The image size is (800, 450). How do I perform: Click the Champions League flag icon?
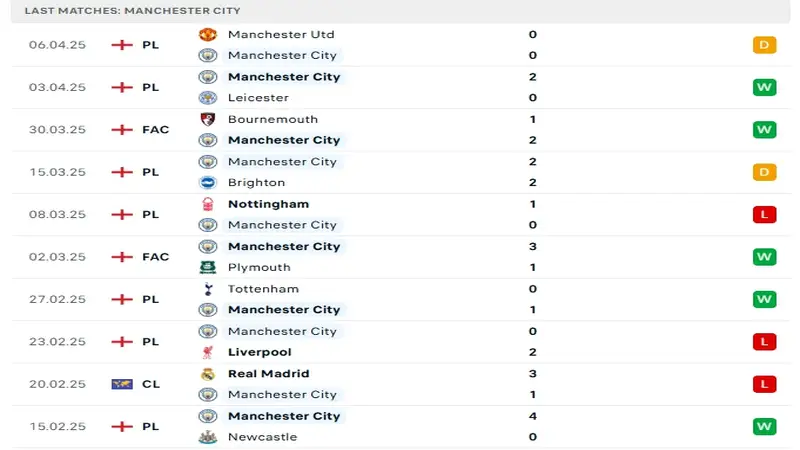pyautogui.click(x=122, y=384)
